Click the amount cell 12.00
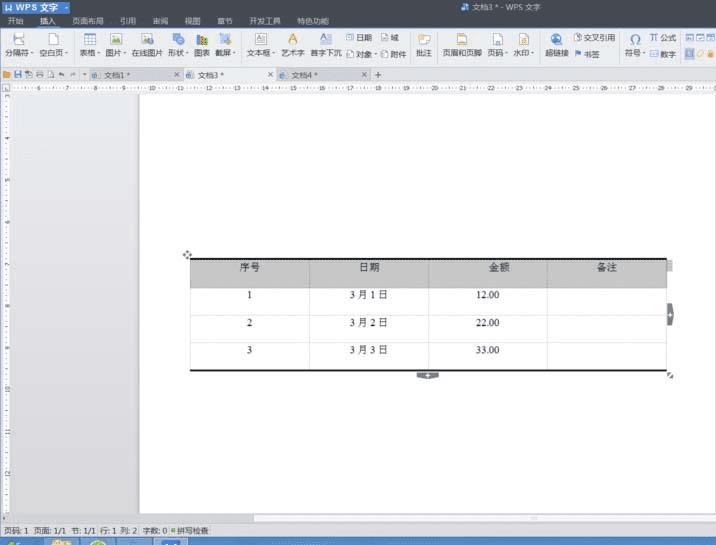716x545 pixels. (x=488, y=301)
